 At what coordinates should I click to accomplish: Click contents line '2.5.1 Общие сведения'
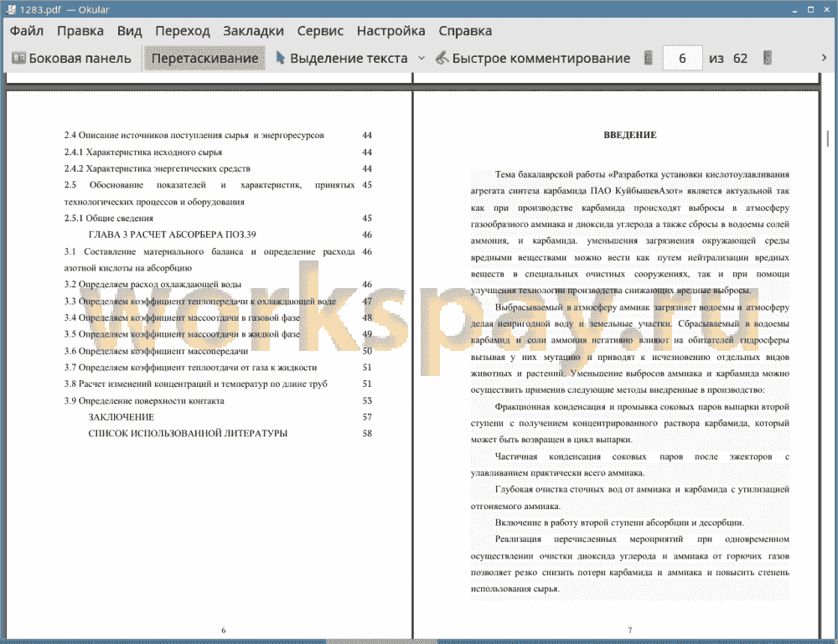108,219
